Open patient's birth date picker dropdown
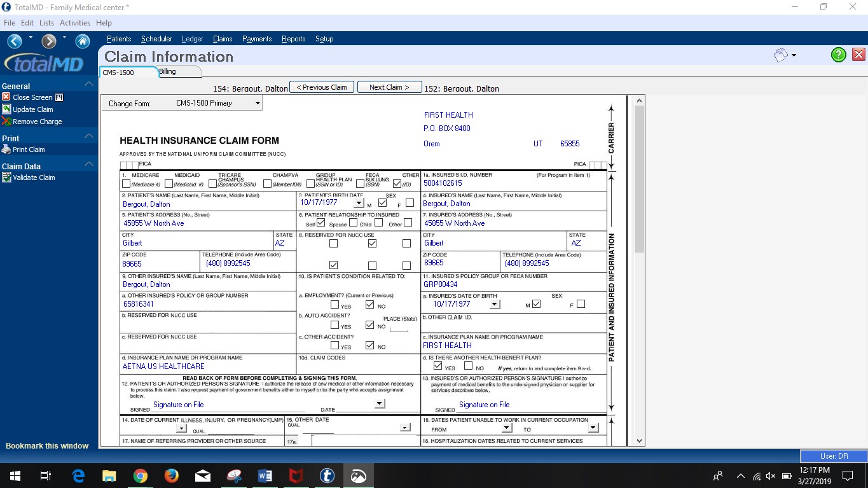 (359, 204)
